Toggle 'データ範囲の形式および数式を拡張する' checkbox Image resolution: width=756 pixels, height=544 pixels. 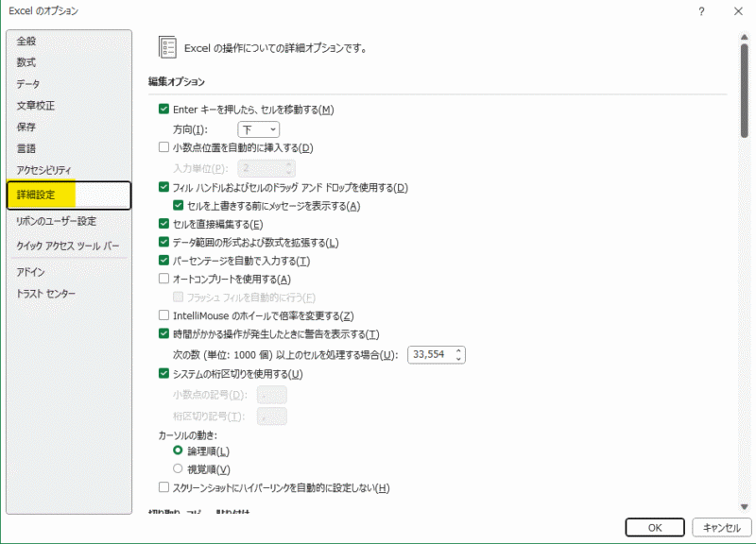[163, 242]
